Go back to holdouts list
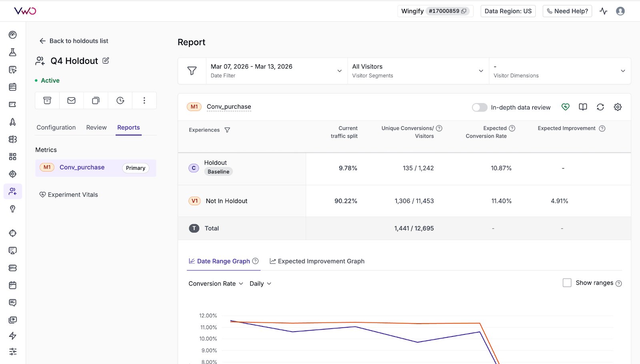 74,41
